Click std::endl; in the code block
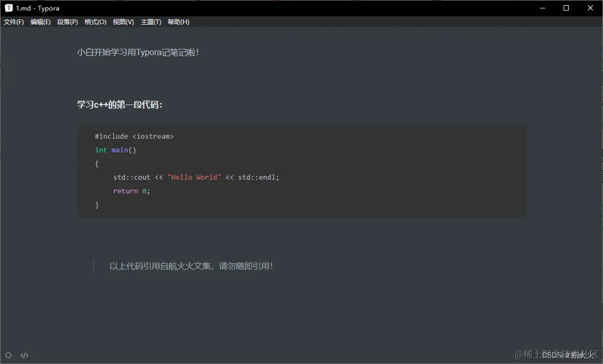The image size is (603, 364). click(259, 177)
